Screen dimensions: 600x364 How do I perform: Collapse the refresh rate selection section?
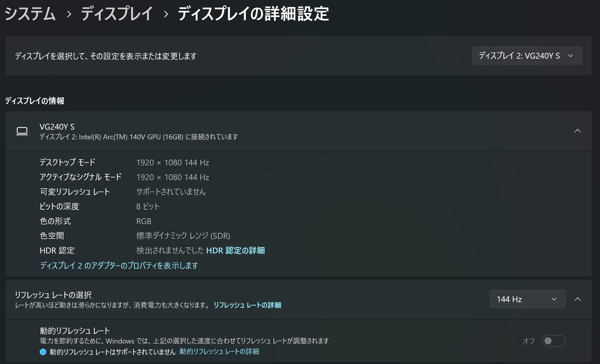point(577,299)
